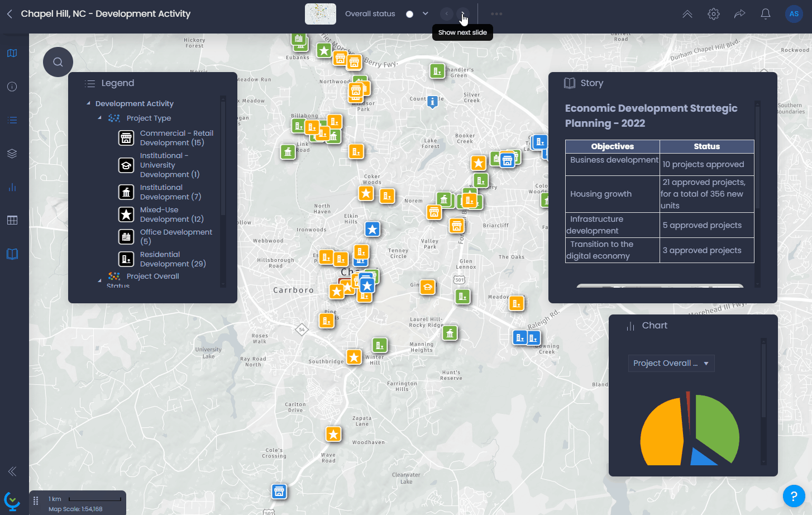Collapse the Development Activity legend group

88,103
